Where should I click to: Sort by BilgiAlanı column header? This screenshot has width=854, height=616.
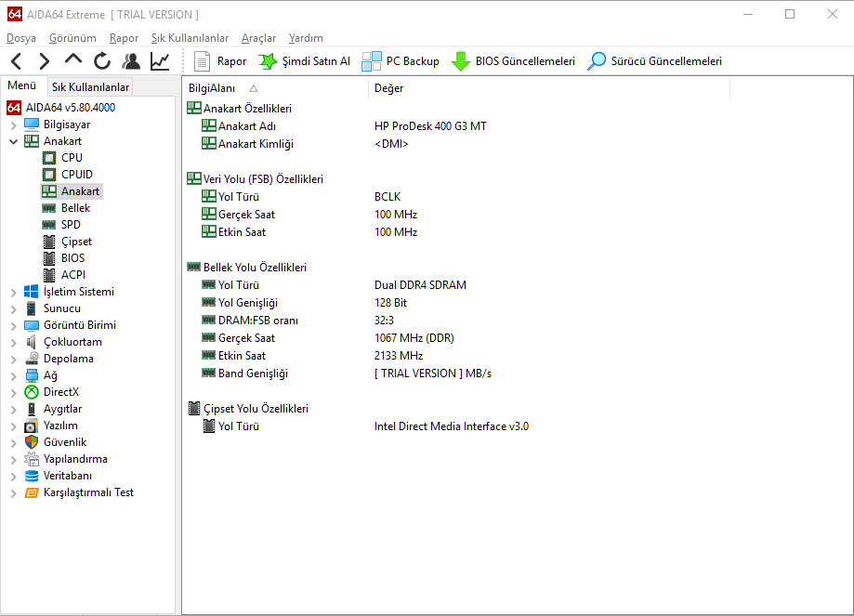pos(212,88)
